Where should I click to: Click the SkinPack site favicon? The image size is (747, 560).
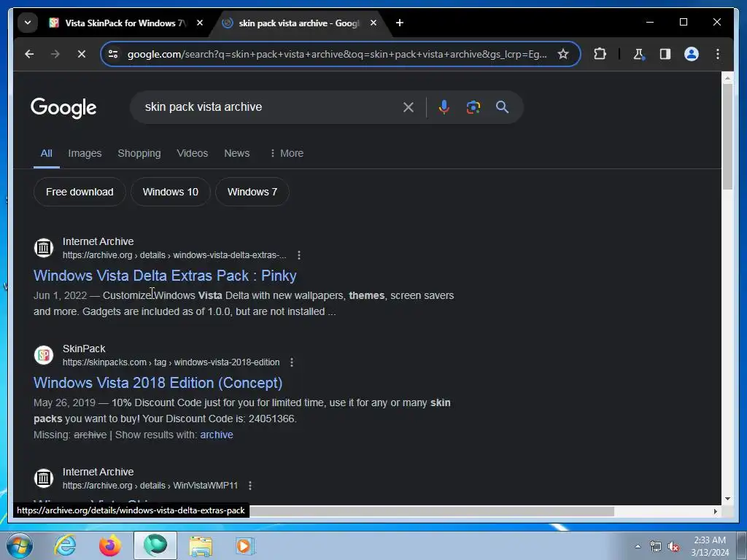43,355
